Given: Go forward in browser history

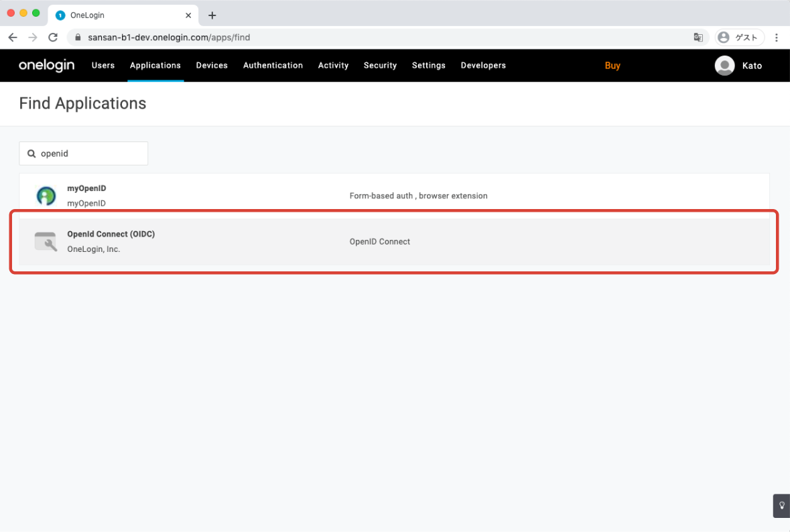Looking at the screenshot, I should [x=33, y=38].
